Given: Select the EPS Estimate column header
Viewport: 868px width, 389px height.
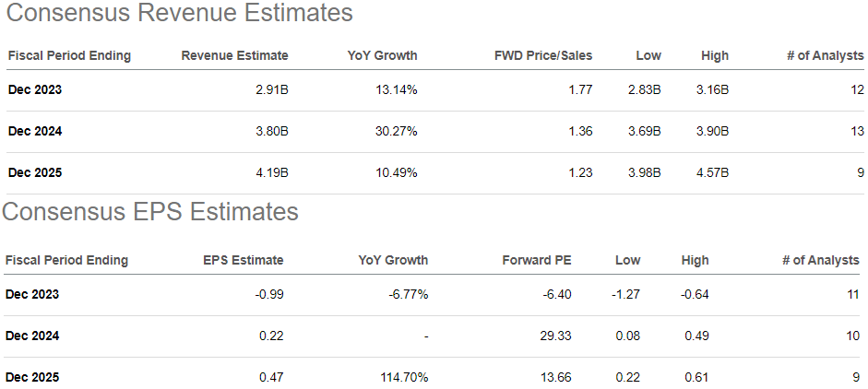Looking at the screenshot, I should pos(243,260).
